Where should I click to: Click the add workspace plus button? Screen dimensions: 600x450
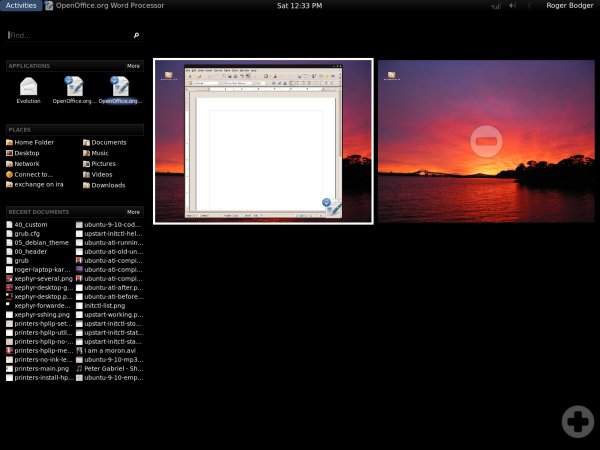577,421
